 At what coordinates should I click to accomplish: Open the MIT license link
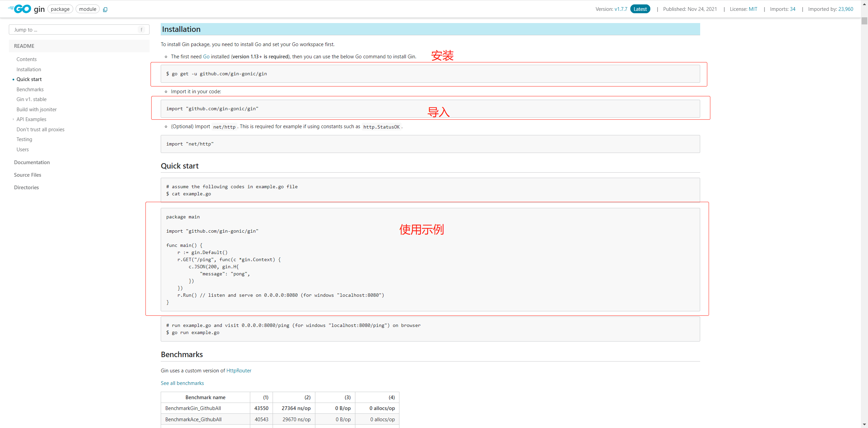pyautogui.click(x=753, y=9)
